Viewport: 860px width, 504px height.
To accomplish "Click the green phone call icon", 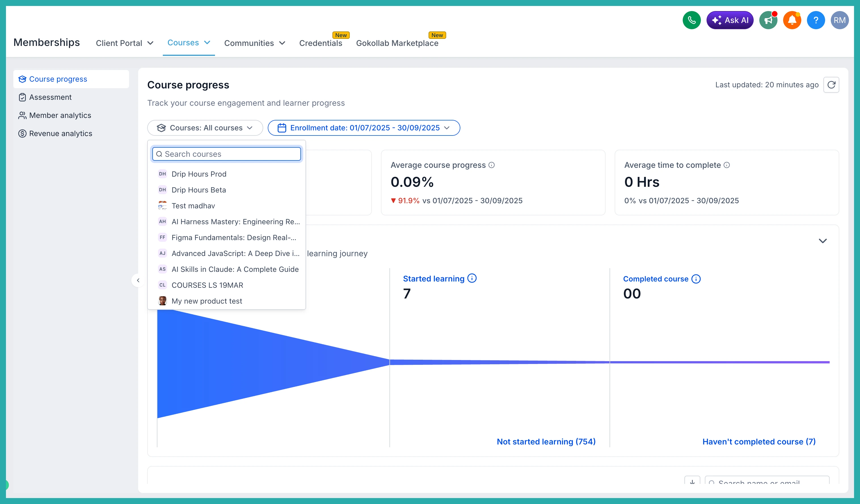I will [x=692, y=20].
